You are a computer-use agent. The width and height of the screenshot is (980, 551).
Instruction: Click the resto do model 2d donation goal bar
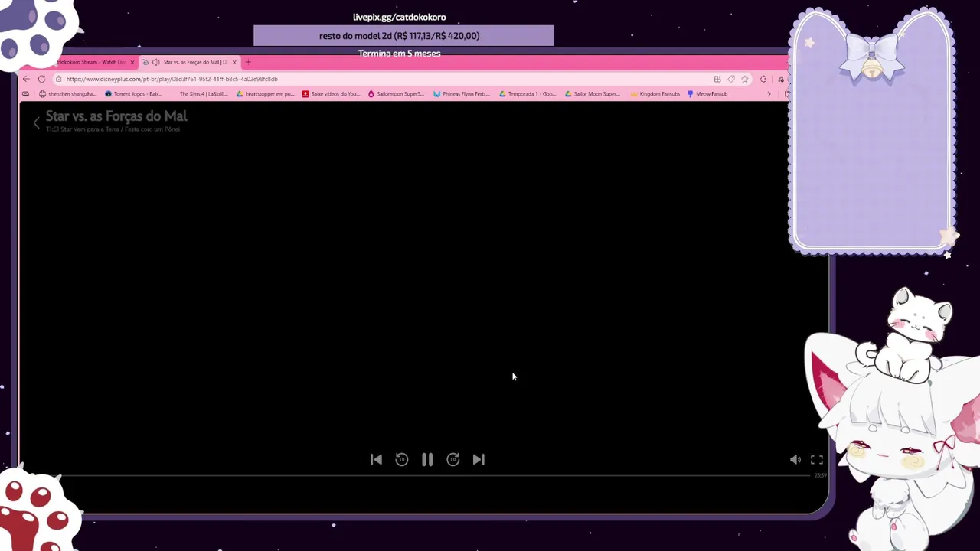[403, 35]
